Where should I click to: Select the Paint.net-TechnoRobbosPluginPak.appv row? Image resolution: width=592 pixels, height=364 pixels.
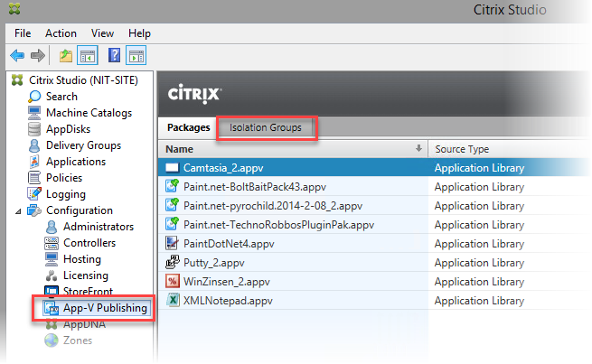(x=375, y=224)
